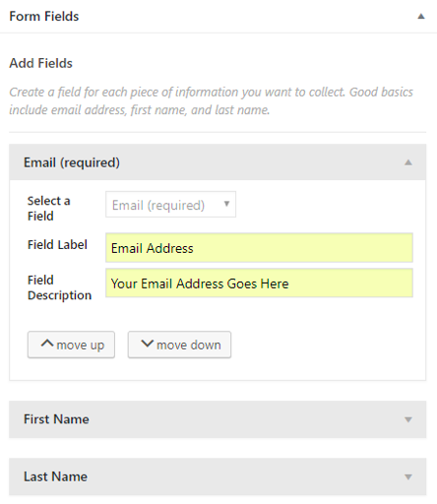This screenshot has height=504, width=437.
Task: Click the Field Description text label
Action: (x=59, y=287)
